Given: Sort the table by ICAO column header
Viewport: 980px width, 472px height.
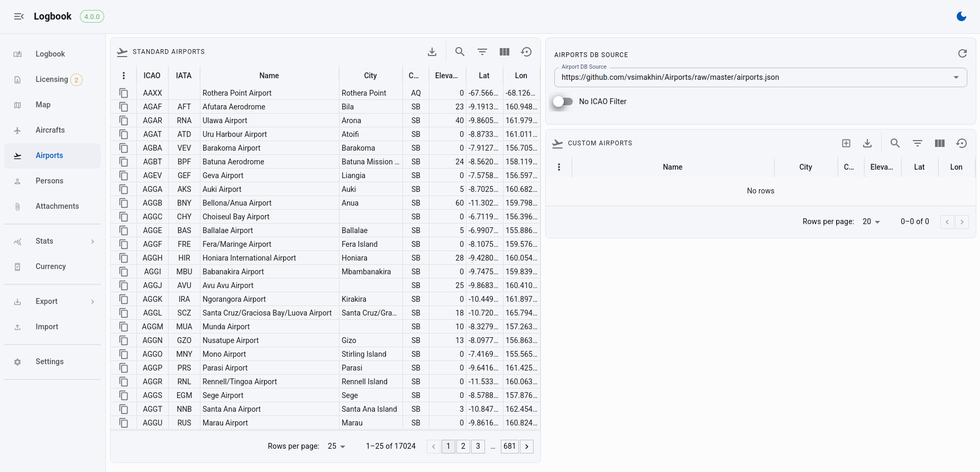Looking at the screenshot, I should coord(152,76).
